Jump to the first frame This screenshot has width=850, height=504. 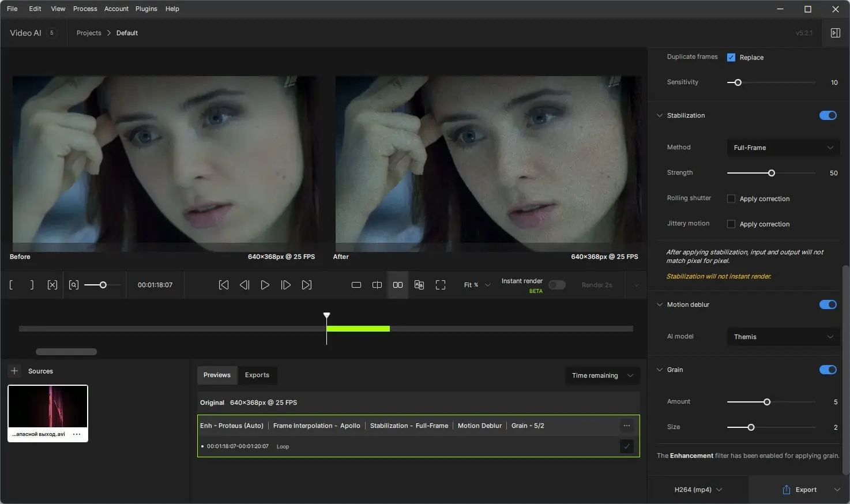click(224, 285)
